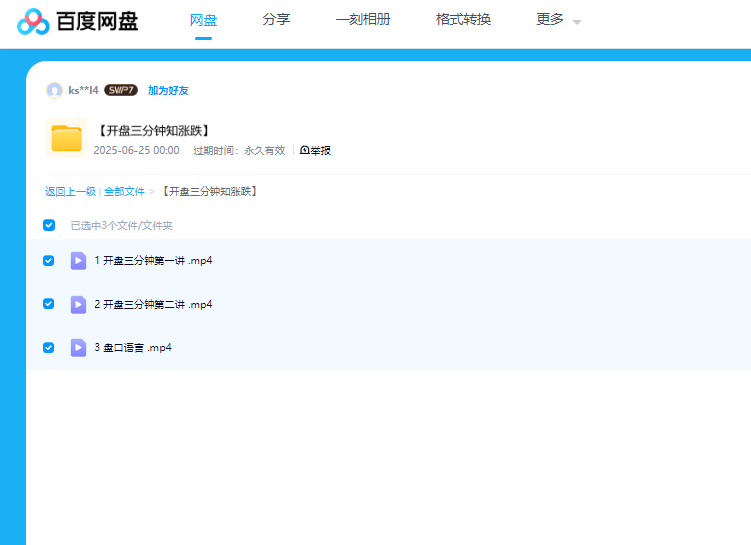Click the 加为好友 link
Screen dimensions: 751x545
pyautogui.click(x=168, y=91)
